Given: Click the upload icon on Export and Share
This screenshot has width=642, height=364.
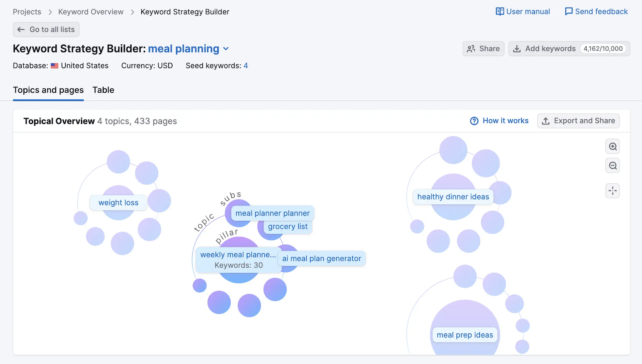Looking at the screenshot, I should point(546,120).
